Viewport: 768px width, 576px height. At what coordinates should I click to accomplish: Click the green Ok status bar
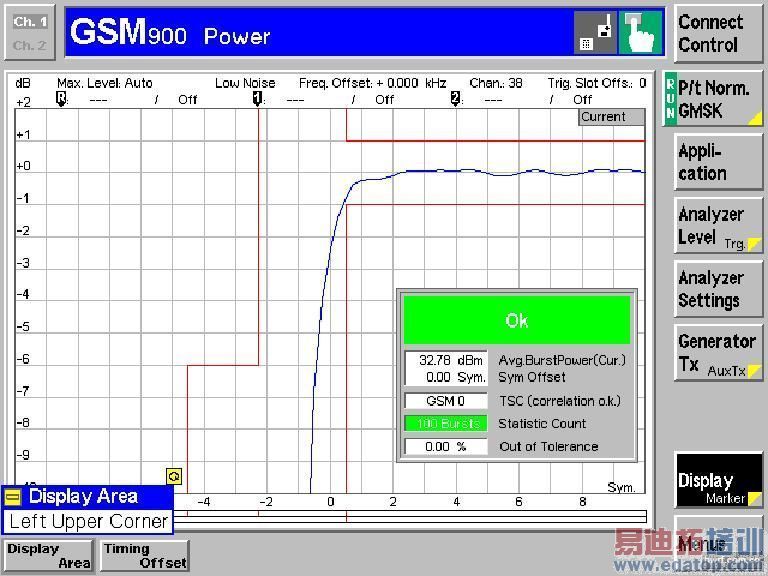(517, 320)
